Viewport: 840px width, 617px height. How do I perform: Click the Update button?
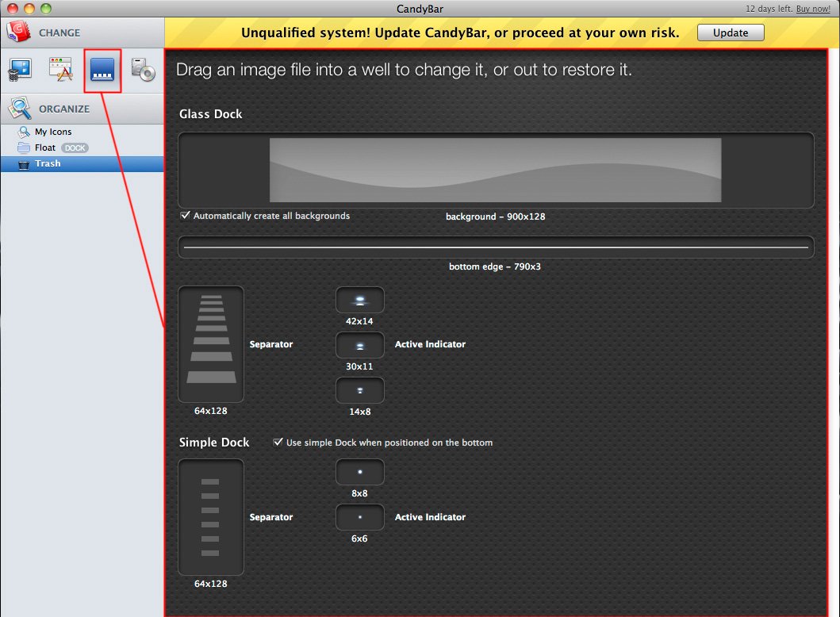click(731, 33)
